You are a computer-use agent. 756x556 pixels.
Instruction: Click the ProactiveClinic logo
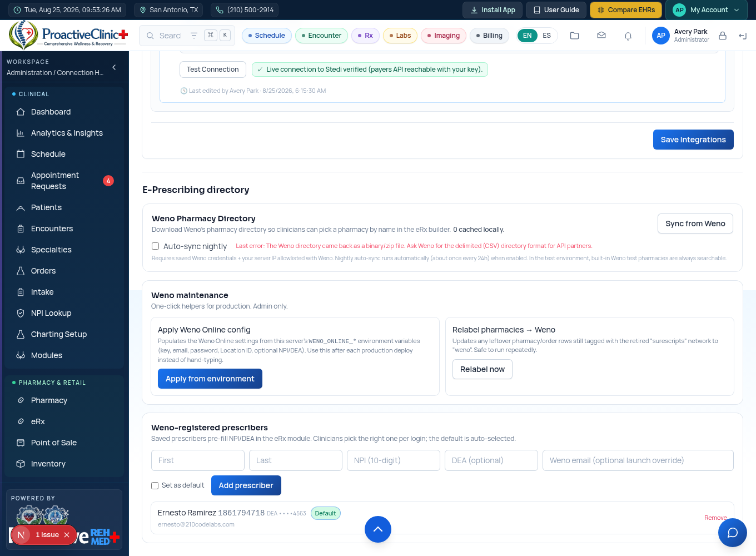click(69, 36)
